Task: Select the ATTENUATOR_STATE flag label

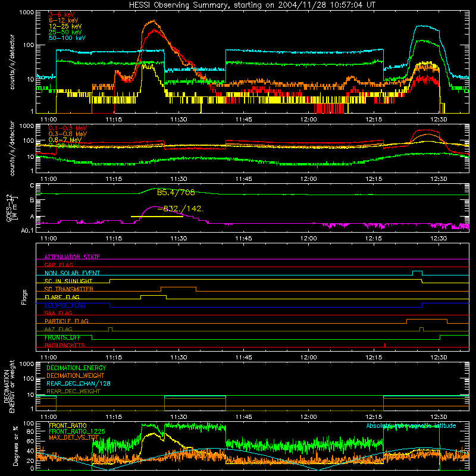Action: [x=72, y=257]
